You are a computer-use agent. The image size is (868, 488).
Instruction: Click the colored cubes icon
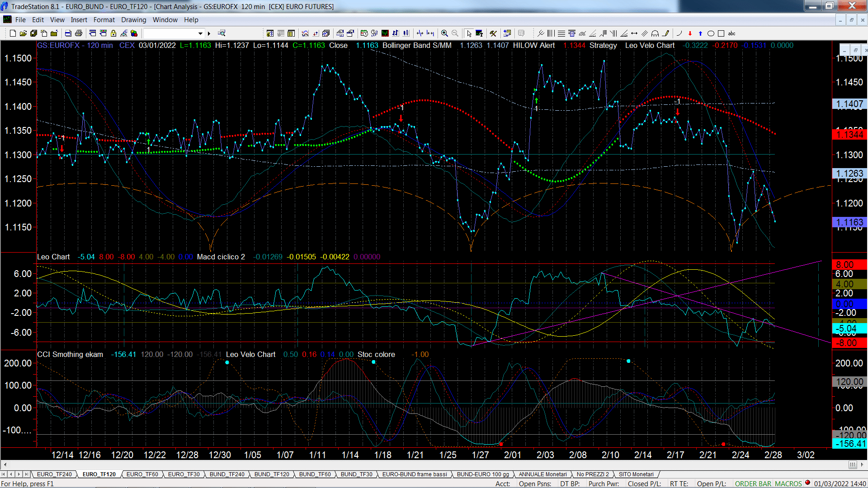click(134, 33)
